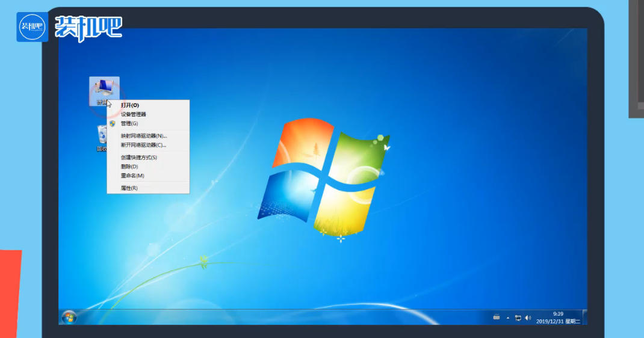Viewport: 644px width, 338px height.
Task: Show hidden tray icons arrow
Action: click(508, 318)
